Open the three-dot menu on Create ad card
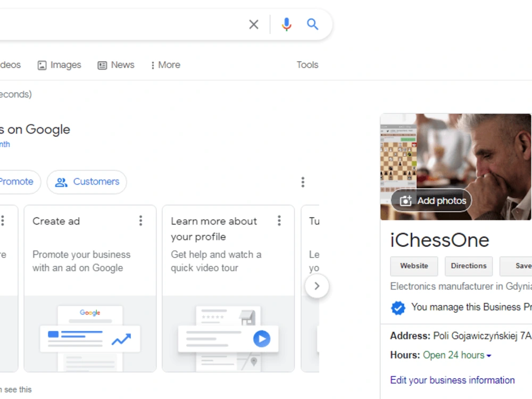This screenshot has width=532, height=399. tap(141, 220)
